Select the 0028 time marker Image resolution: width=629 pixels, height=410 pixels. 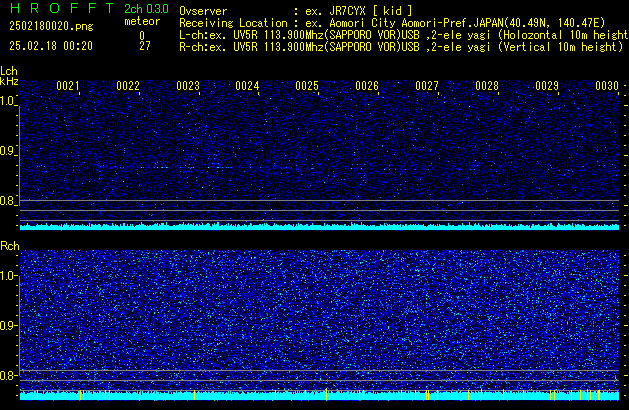point(487,86)
